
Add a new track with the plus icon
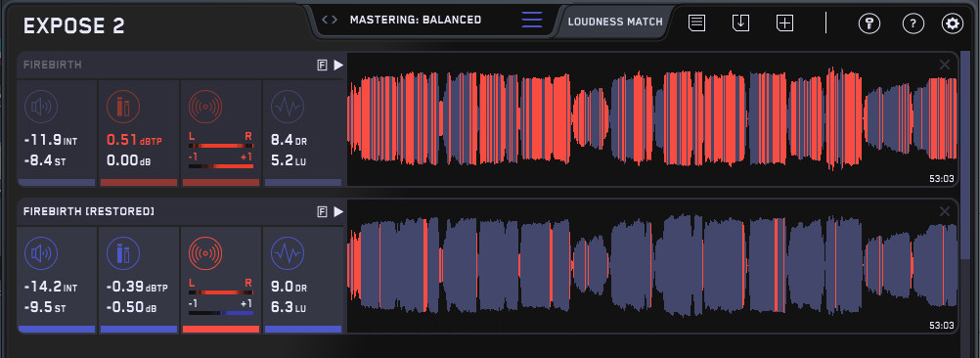[x=784, y=23]
